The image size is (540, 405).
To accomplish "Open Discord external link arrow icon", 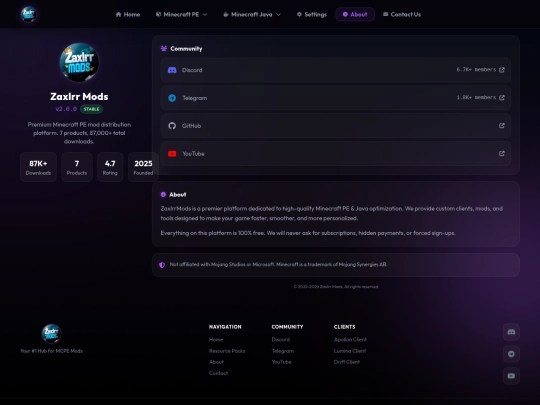I will pyautogui.click(x=502, y=70).
